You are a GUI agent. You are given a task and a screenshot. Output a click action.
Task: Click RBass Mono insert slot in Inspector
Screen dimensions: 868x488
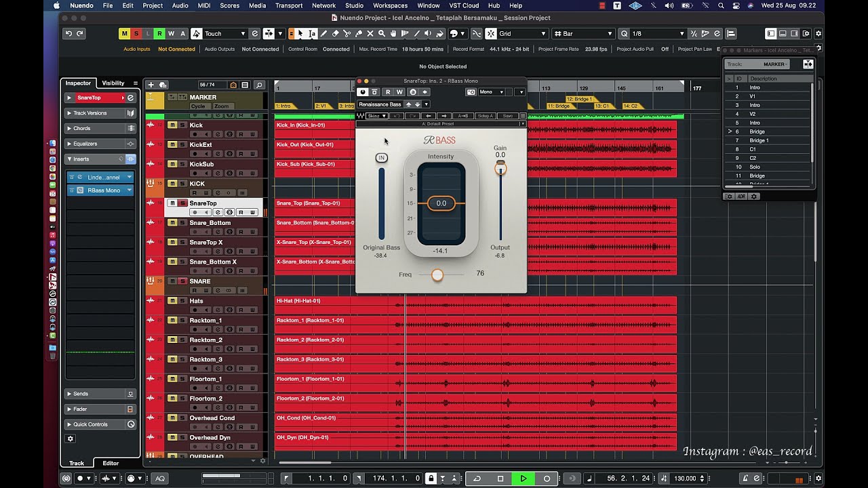coord(100,190)
